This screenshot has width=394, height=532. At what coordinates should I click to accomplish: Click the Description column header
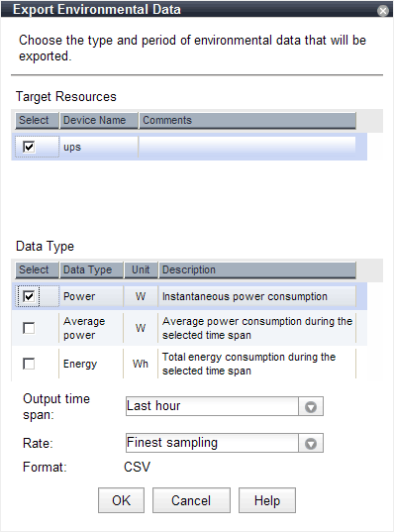pos(257,270)
